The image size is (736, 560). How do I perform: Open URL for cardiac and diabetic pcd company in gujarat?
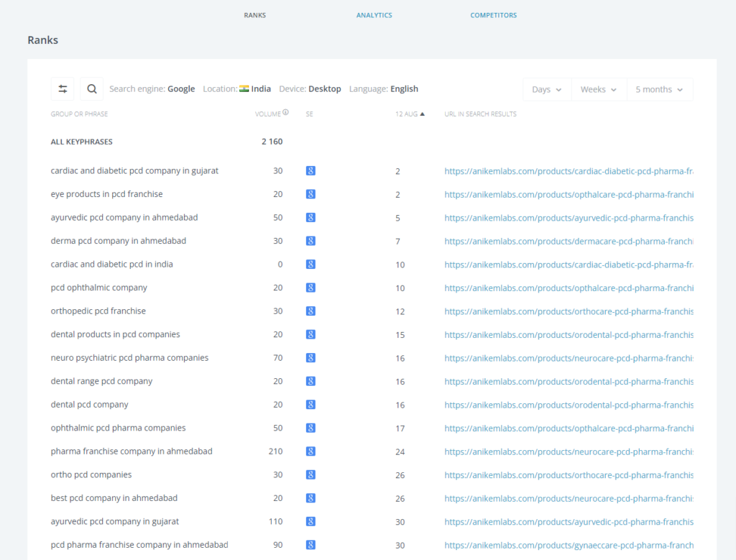click(x=569, y=171)
